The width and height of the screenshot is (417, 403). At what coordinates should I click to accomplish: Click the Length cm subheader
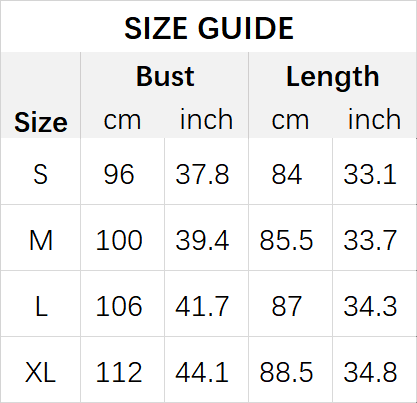point(290,120)
